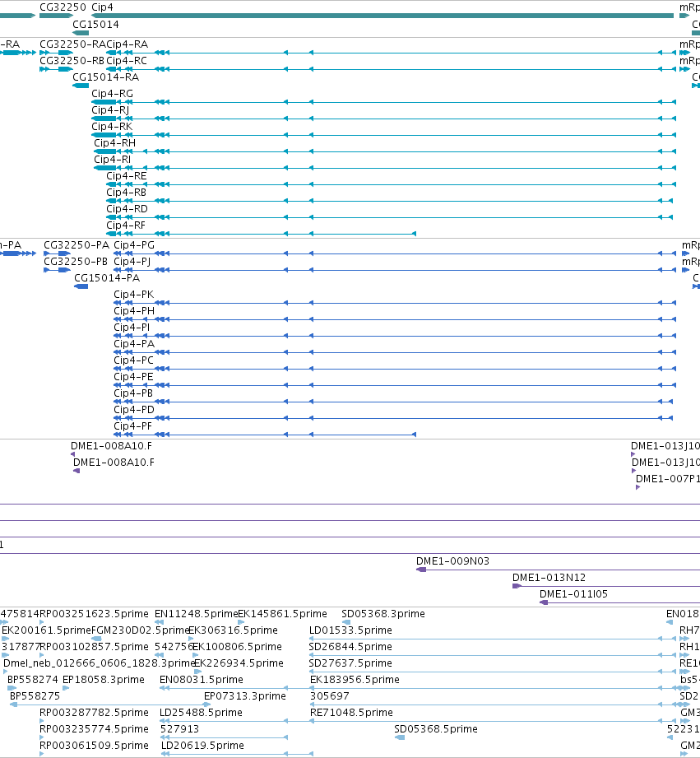Select the LD25488.5prime EST label

[201, 713]
